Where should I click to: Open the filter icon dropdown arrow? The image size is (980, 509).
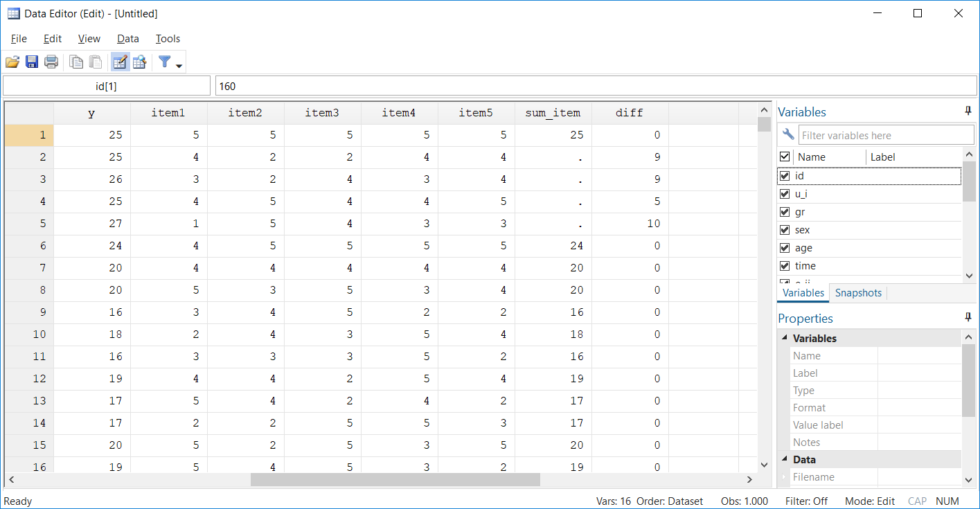[177, 65]
